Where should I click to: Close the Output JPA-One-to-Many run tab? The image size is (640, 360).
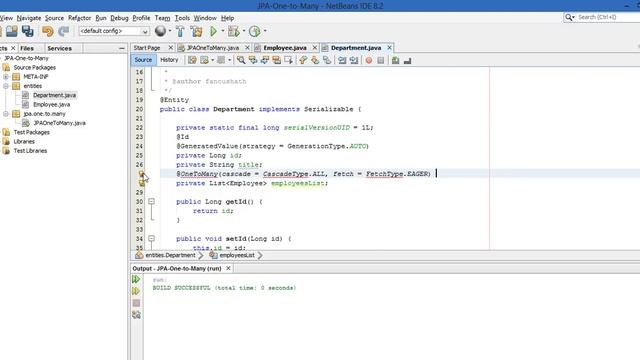point(228,268)
